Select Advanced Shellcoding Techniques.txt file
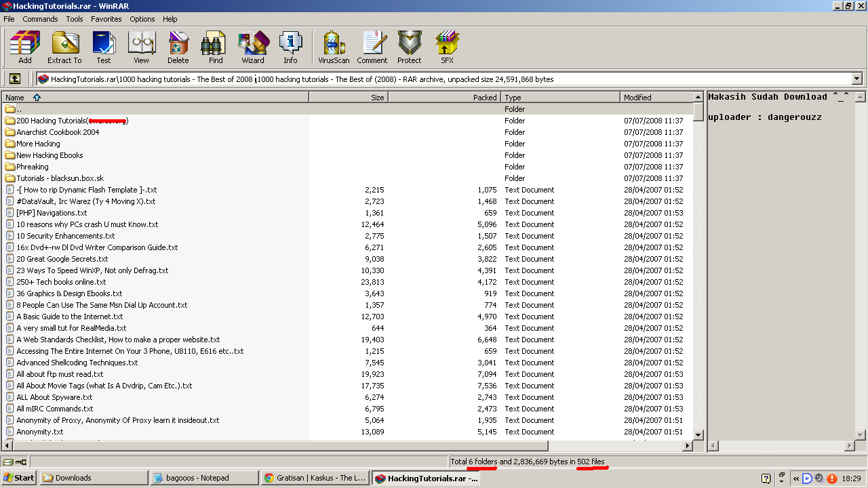The image size is (868, 488). point(77,363)
